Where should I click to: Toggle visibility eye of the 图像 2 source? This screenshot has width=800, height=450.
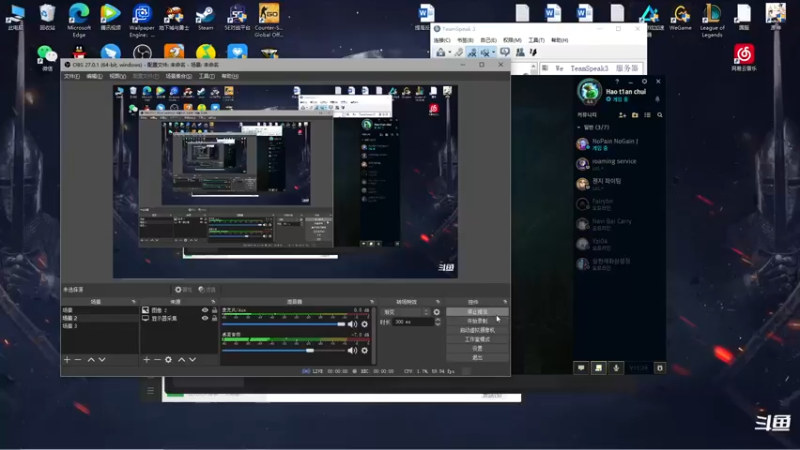coord(205,310)
